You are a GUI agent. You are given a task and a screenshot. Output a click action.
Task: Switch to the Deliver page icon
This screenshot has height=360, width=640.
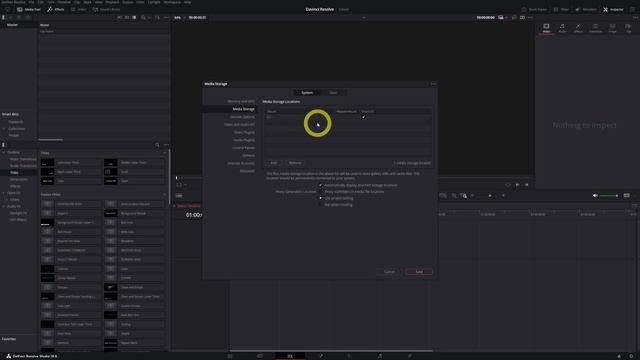click(410, 356)
